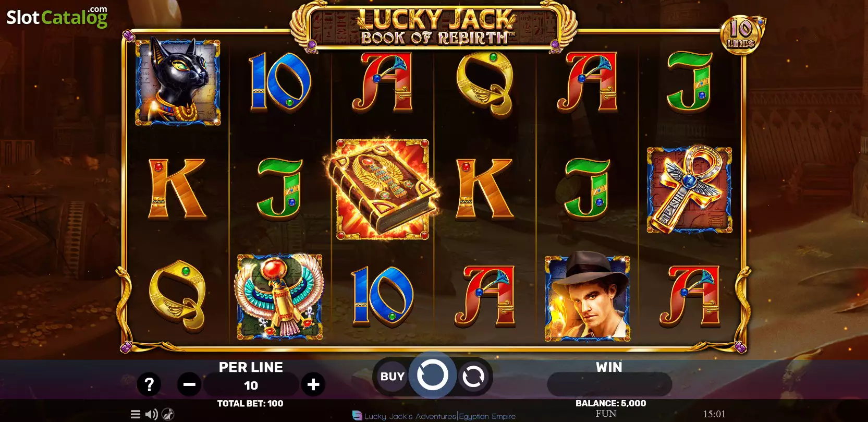Click the SlotCatalog.com logo
The height and width of the screenshot is (422, 868).
click(x=57, y=17)
